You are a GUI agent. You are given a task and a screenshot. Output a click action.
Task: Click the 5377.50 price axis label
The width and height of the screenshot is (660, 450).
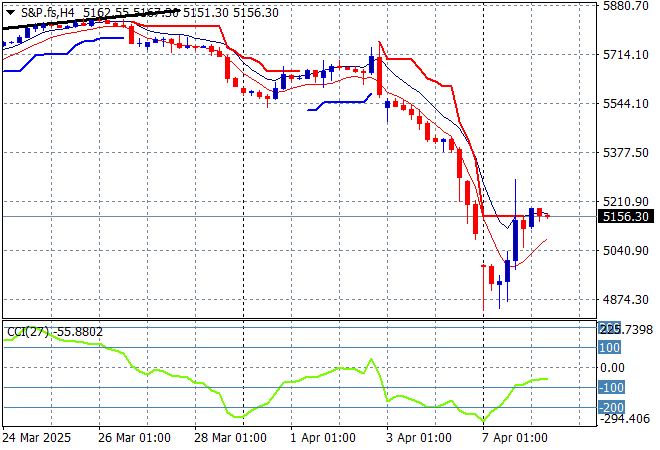click(625, 152)
